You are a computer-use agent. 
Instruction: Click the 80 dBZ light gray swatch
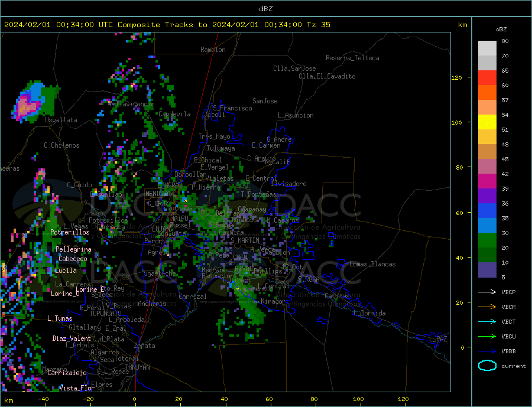[487, 48]
